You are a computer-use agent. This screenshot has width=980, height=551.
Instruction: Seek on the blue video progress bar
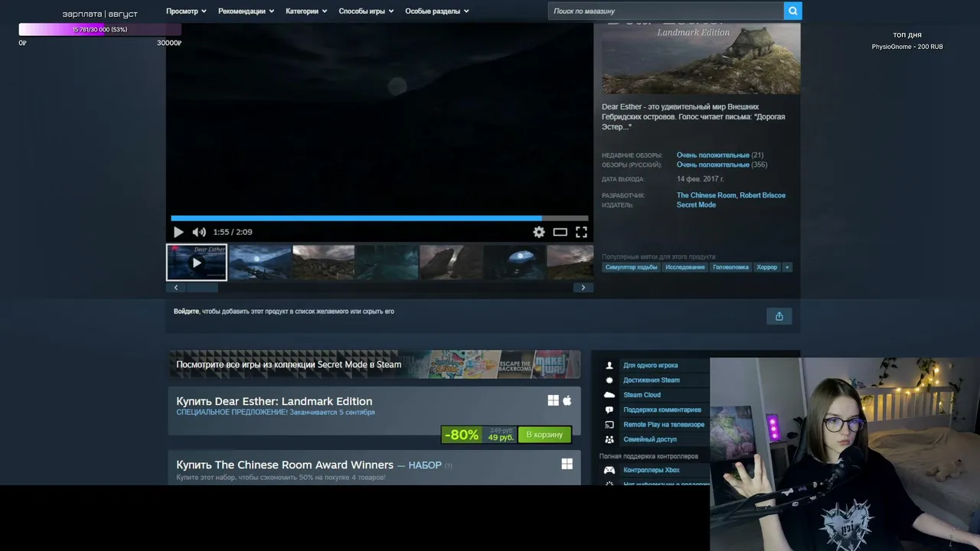(x=379, y=218)
